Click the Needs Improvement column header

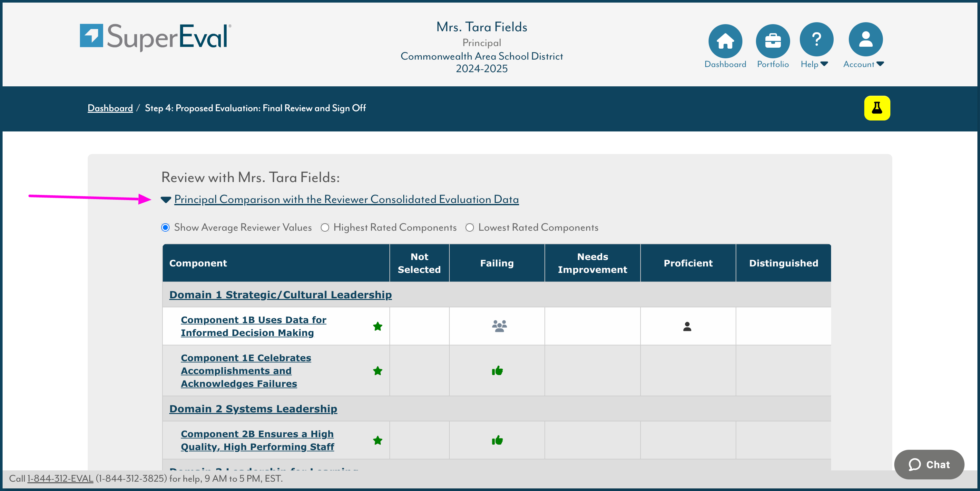pos(592,263)
